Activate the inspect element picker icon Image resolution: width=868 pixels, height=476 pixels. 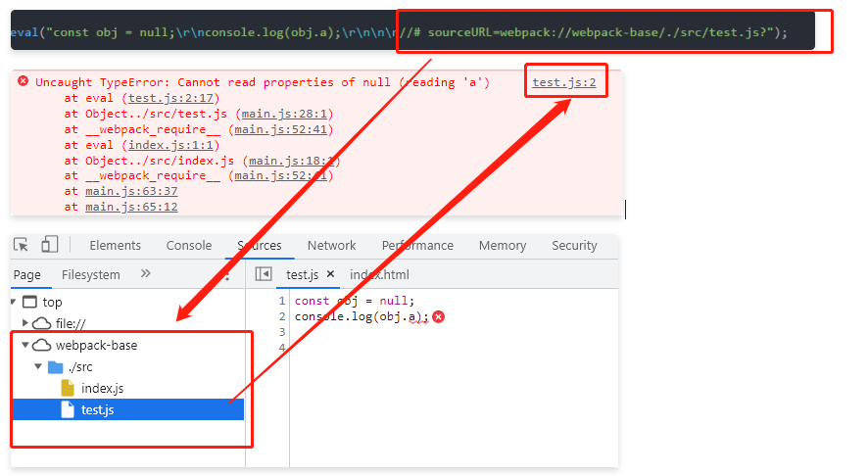[21, 245]
